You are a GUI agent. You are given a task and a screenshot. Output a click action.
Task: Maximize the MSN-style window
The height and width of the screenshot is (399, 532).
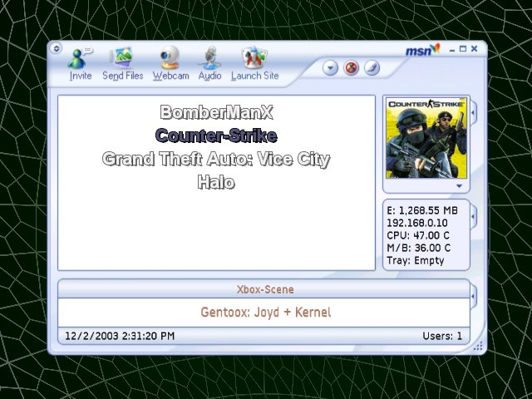(x=463, y=49)
